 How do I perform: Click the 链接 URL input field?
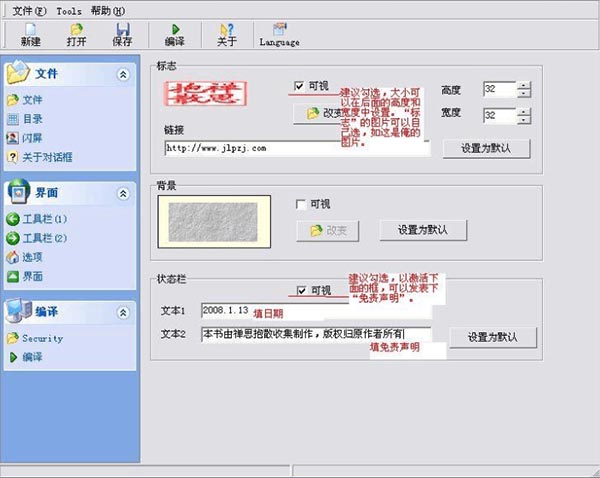297,148
